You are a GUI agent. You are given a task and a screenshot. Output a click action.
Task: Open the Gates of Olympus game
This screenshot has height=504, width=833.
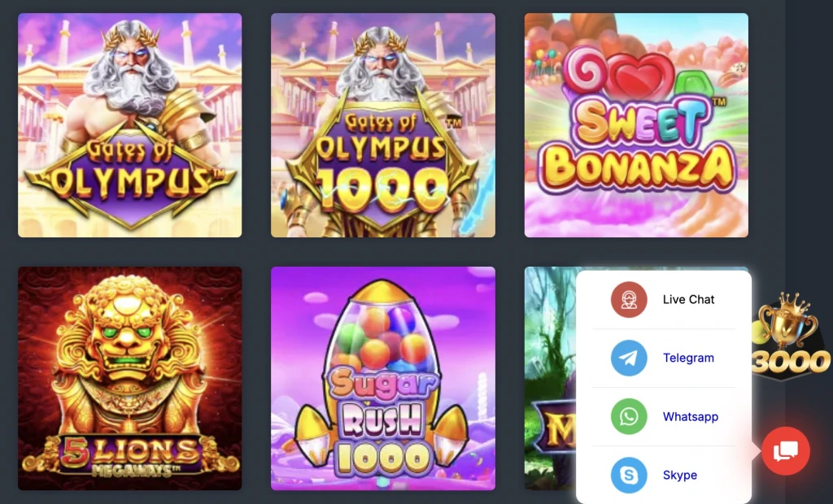pyautogui.click(x=129, y=125)
